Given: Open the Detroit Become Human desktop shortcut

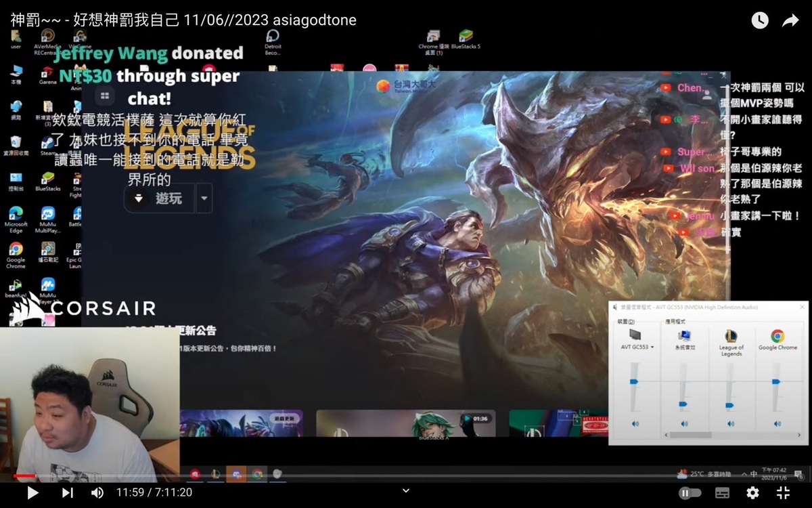Looking at the screenshot, I should 273,42.
